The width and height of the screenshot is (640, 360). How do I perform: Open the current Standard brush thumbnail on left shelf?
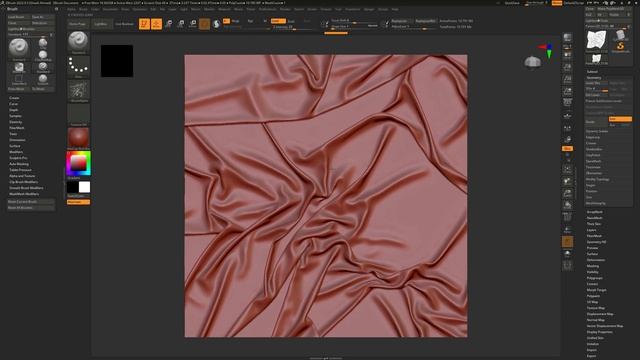pos(78,42)
